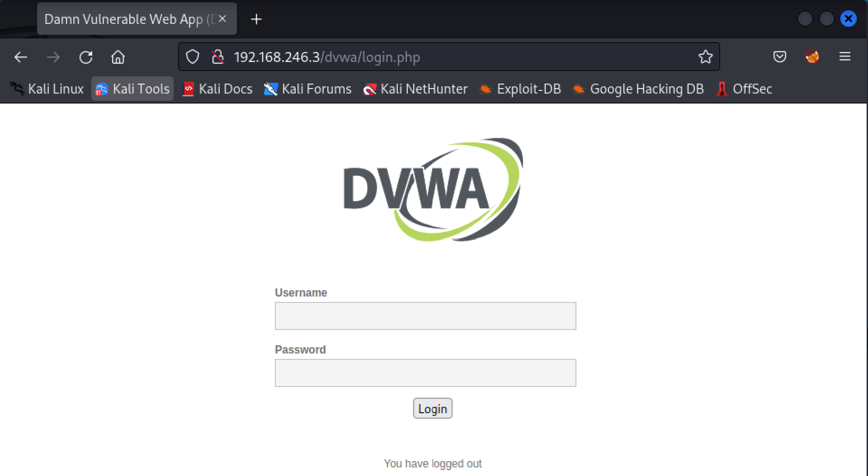Click the insecure connection padlock icon
This screenshot has width=868, height=476.
tap(218, 57)
